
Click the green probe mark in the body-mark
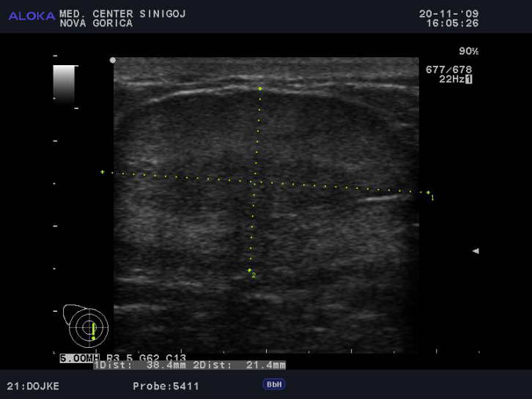(93, 331)
